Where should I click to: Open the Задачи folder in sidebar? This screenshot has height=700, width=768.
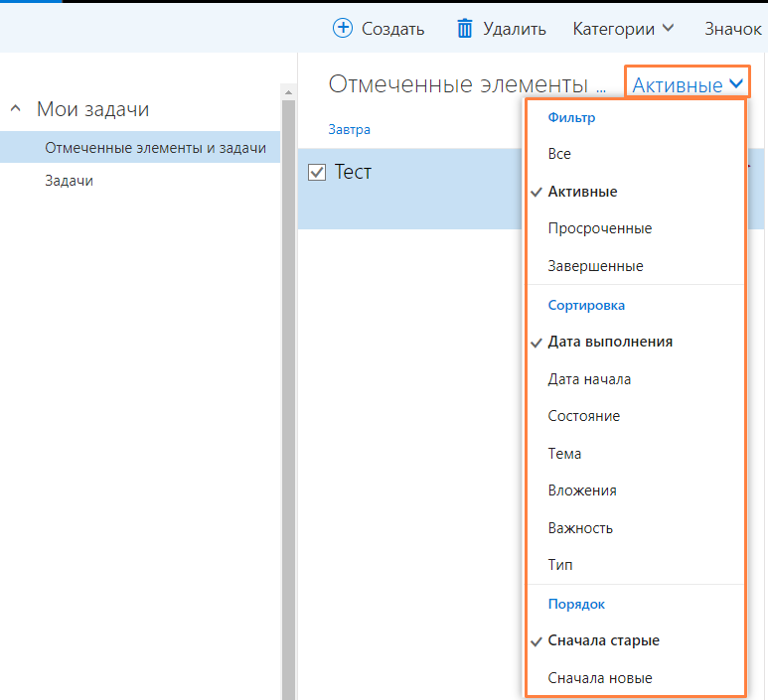[x=69, y=181]
